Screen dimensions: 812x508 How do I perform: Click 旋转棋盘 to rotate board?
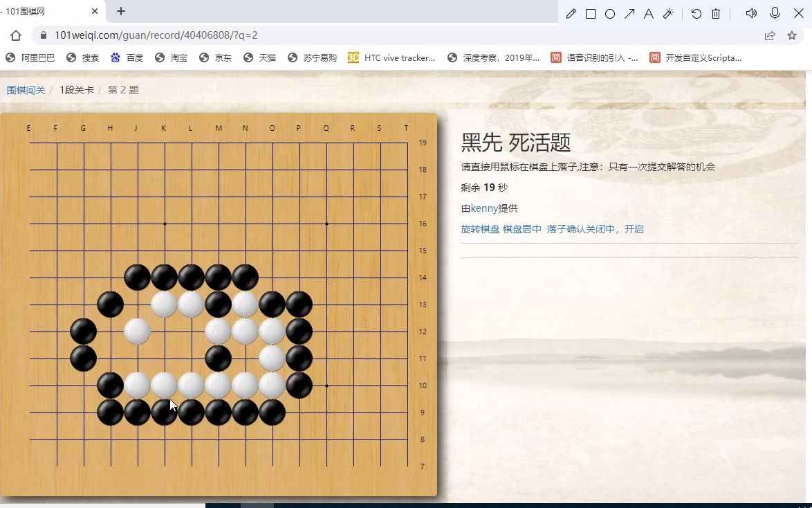coord(480,229)
